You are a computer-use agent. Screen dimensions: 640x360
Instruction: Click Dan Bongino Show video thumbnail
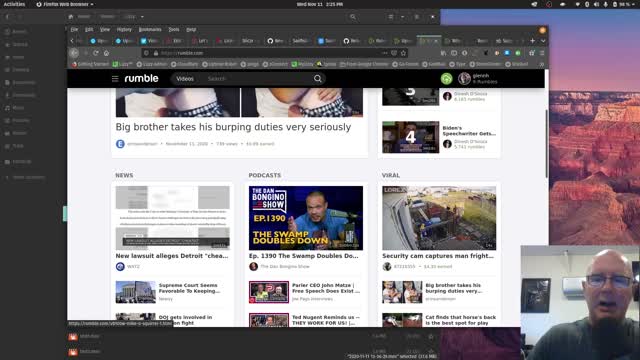point(306,218)
